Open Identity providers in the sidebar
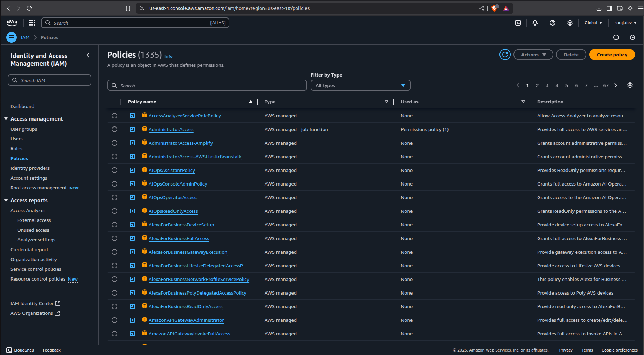The image size is (644, 355). point(30,168)
